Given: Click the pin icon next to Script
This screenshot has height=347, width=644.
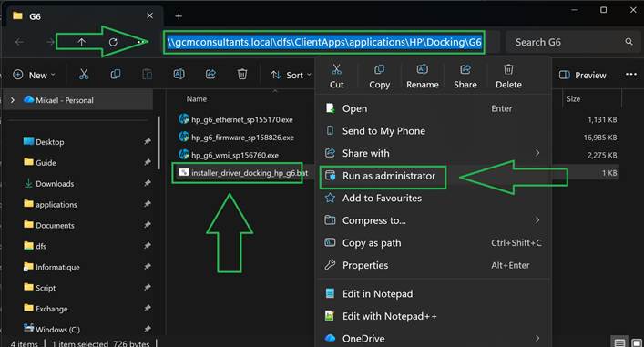Looking at the screenshot, I should pyautogui.click(x=147, y=288).
